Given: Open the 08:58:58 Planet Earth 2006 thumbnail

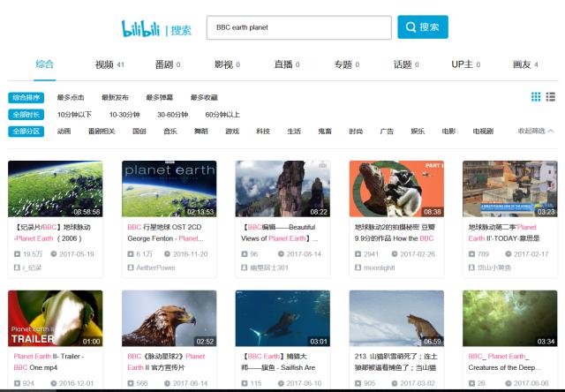Looking at the screenshot, I should point(55,189).
